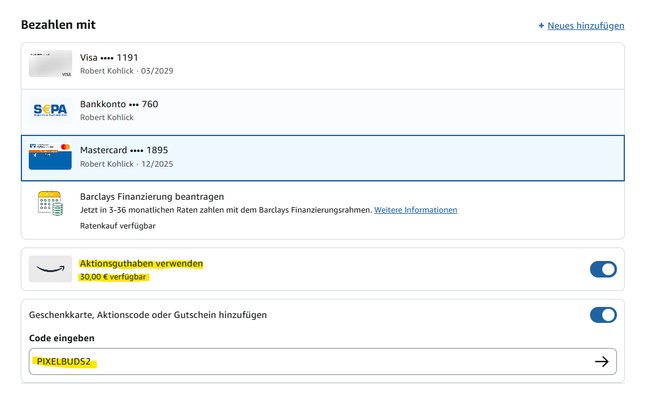Click the plus icon beside Neues hinzufügen
The image size is (650, 397).
[541, 26]
